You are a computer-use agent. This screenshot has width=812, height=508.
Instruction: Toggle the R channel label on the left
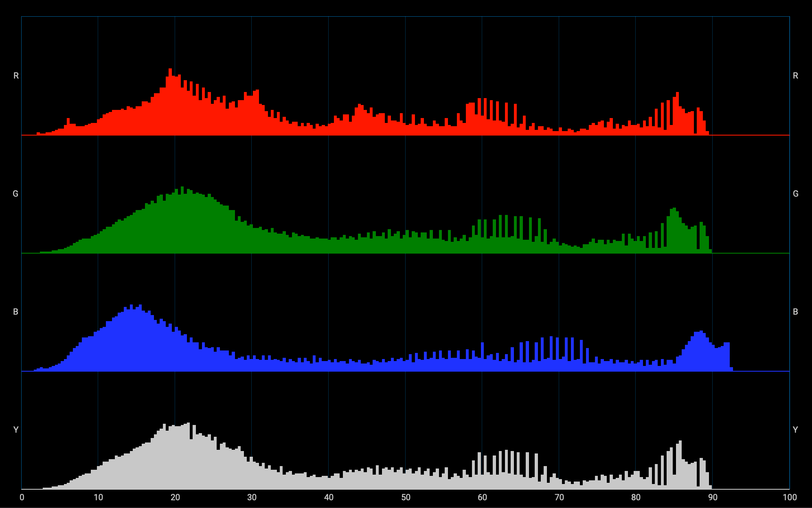15,75
